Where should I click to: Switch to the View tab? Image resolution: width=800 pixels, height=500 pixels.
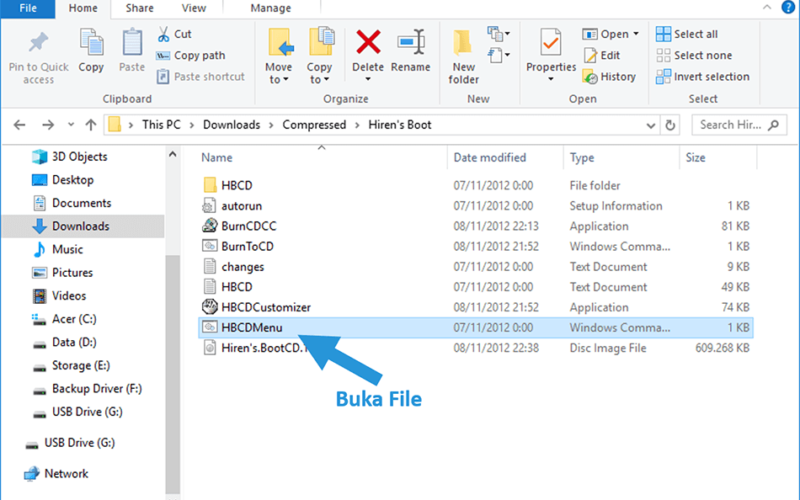coord(194,9)
